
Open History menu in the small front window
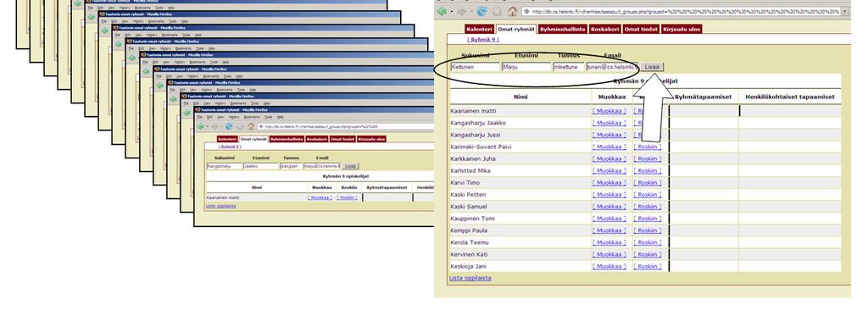234,117
